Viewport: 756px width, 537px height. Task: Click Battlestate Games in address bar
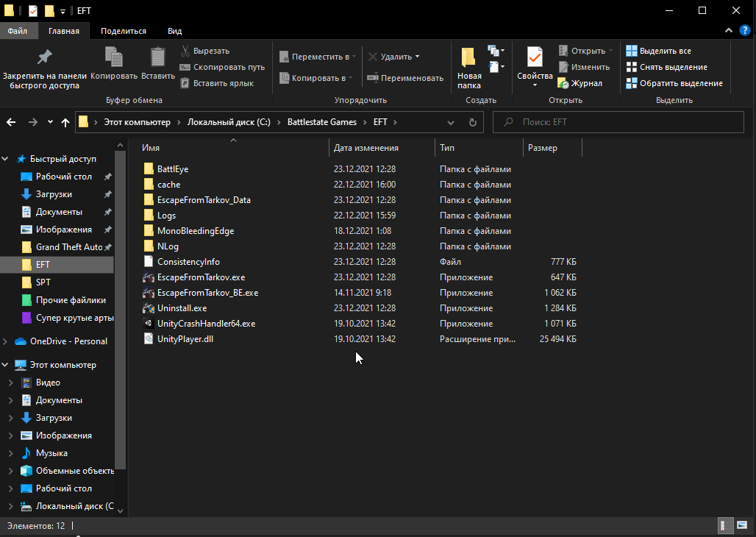tap(322, 122)
